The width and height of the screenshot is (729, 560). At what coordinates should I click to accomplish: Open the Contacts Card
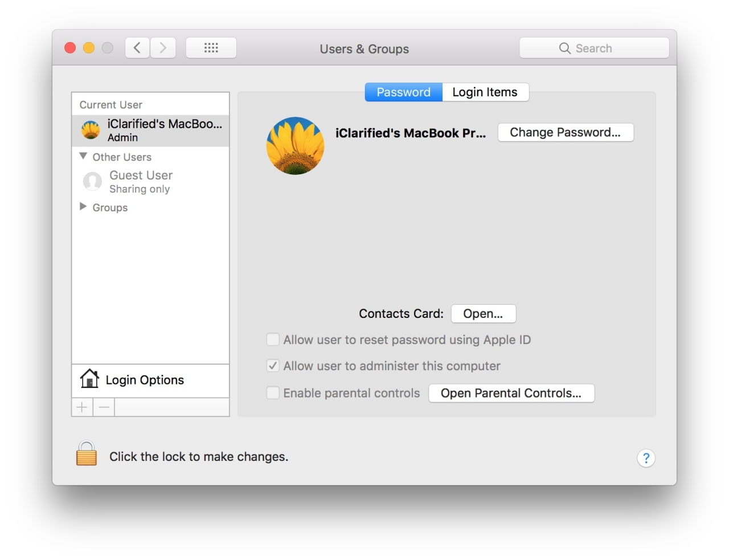click(x=483, y=313)
